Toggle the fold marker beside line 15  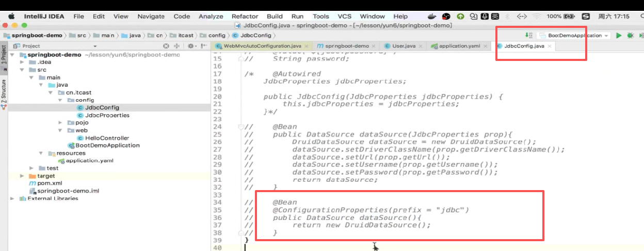241,59
